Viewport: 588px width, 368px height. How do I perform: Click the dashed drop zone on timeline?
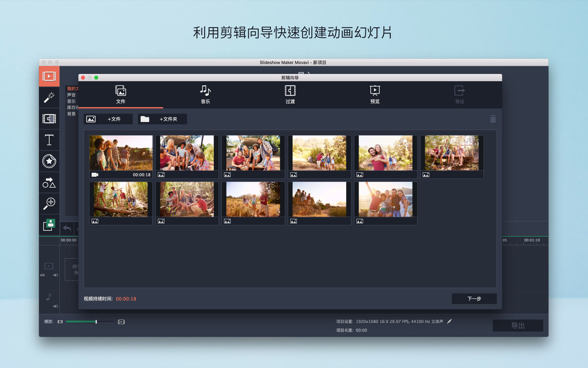point(72,270)
